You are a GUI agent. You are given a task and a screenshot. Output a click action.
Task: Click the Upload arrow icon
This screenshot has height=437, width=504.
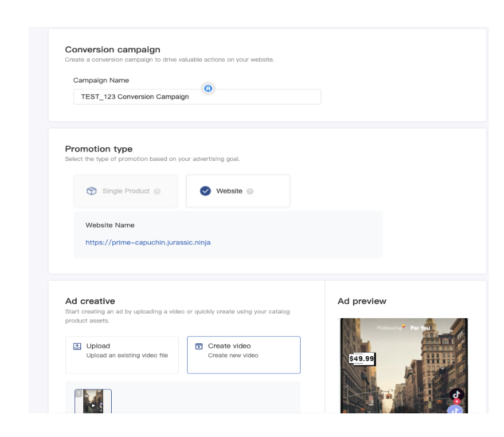[77, 346]
